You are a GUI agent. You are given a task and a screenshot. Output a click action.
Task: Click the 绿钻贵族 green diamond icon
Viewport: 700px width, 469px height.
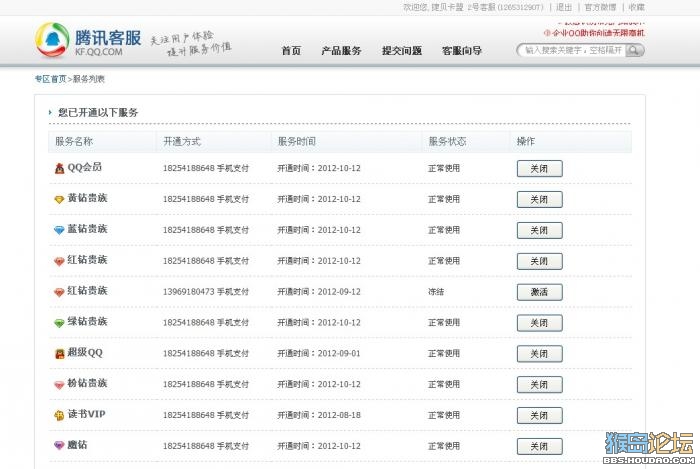pyautogui.click(x=59, y=323)
